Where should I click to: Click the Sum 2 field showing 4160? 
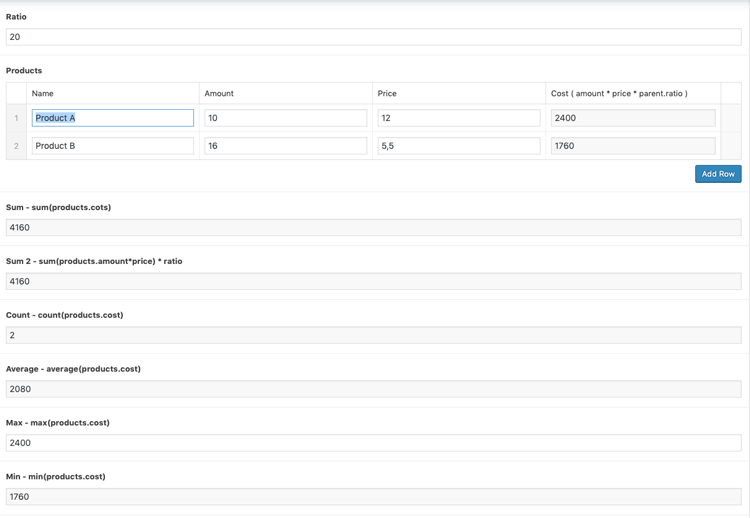click(x=374, y=281)
